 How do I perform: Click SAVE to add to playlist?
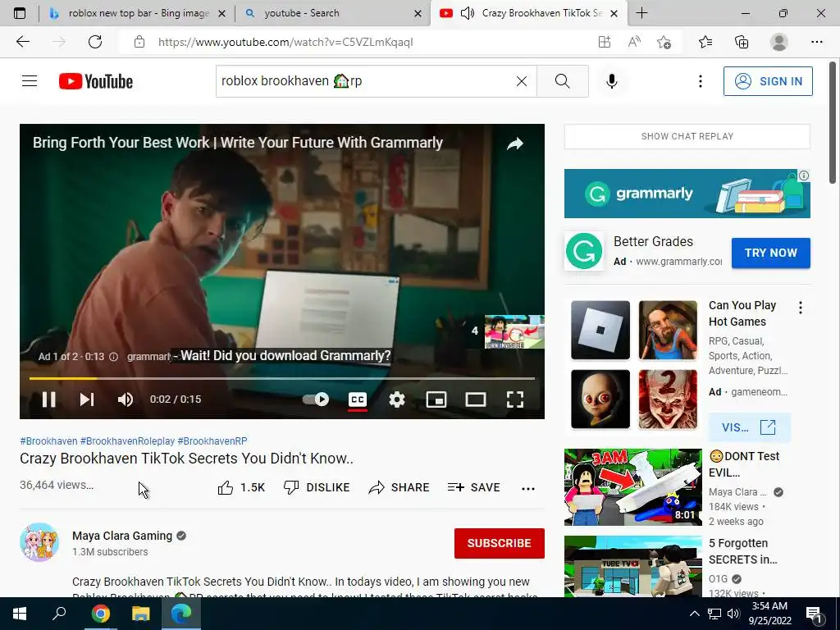coord(473,487)
